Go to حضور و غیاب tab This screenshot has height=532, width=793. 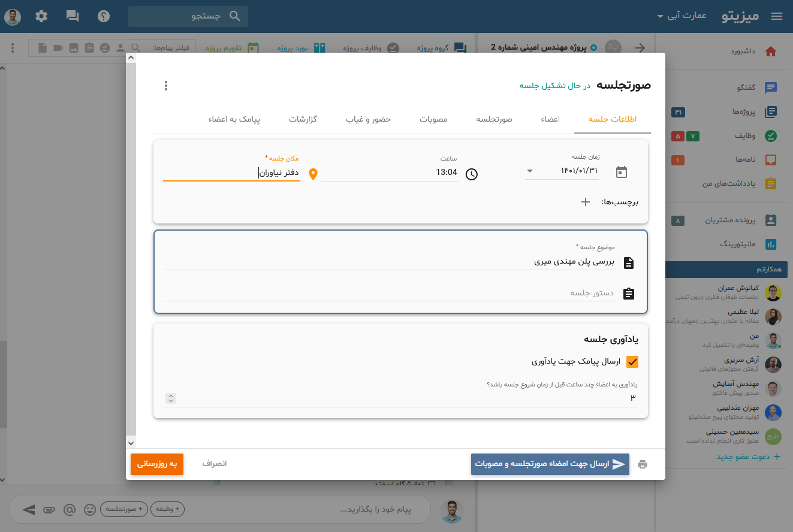pos(368,119)
